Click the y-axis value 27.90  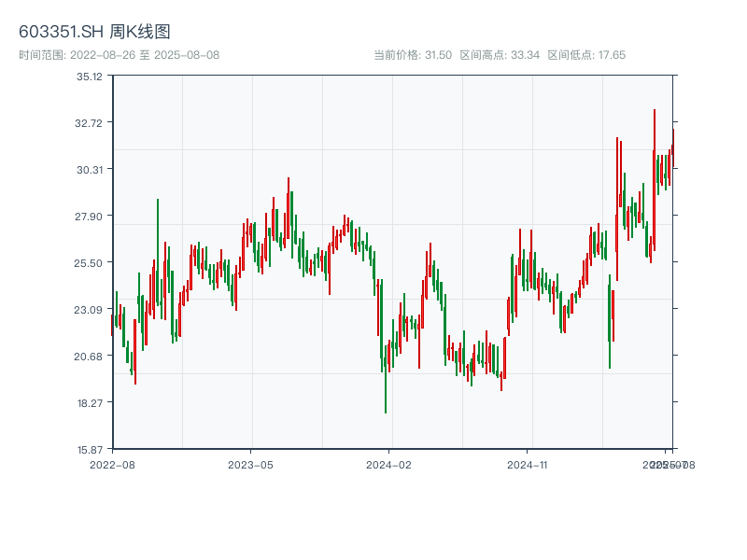coord(89,217)
